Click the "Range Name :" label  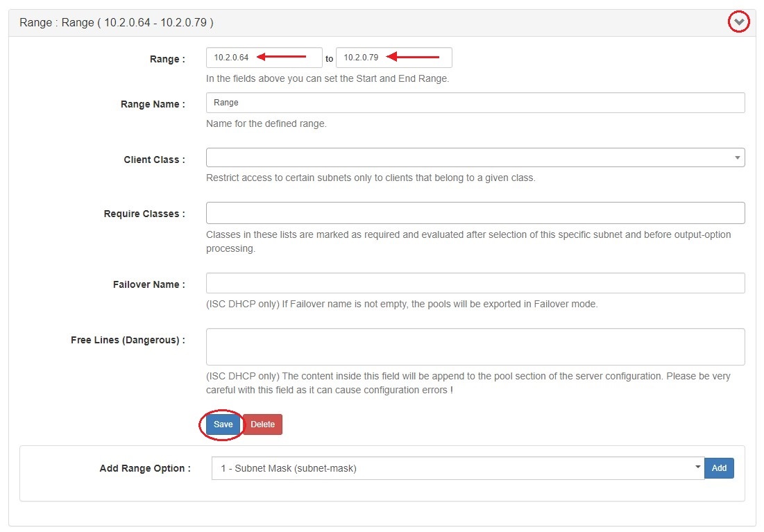pyautogui.click(x=153, y=104)
